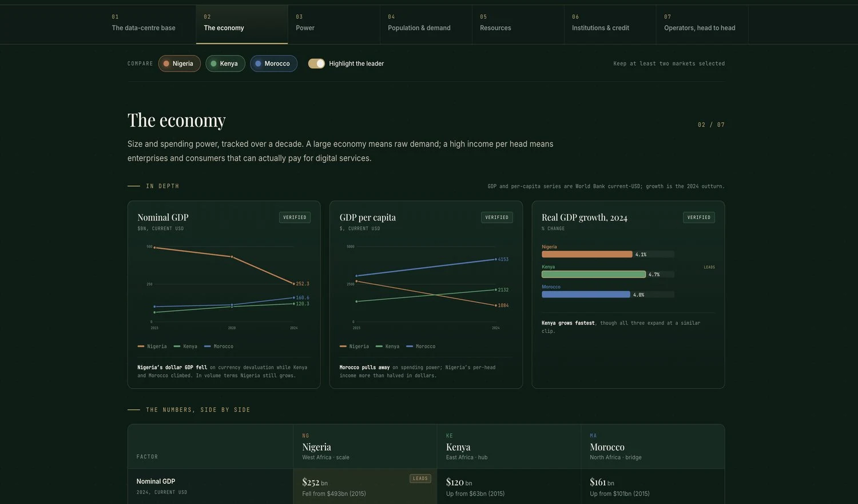Click the LEADS badge in Nigeria cell
The image size is (858, 504).
pos(420,478)
